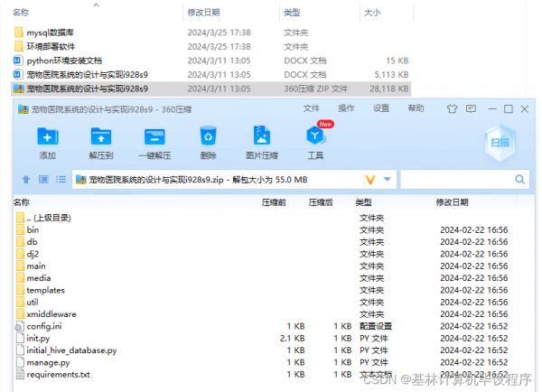The height and width of the screenshot is (392, 542).
Task: Open the 图片压缩 image compression tool
Action: (x=262, y=135)
